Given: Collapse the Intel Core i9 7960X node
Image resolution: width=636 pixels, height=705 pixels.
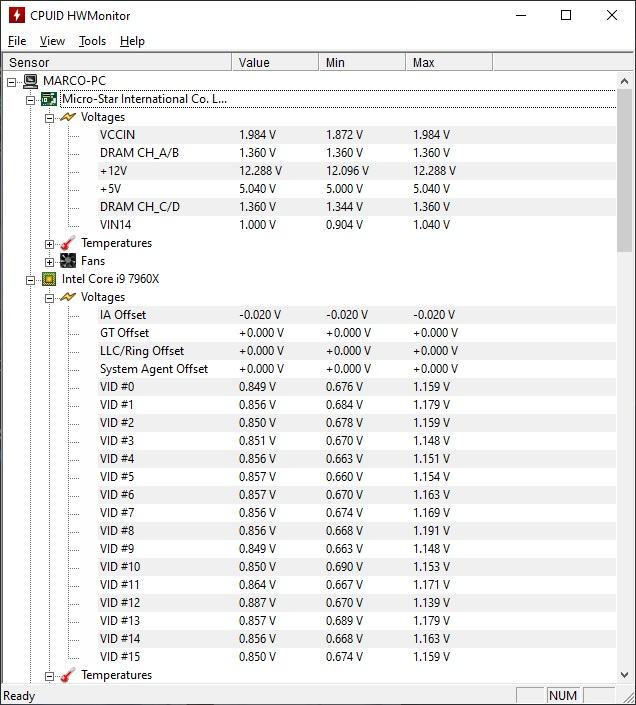Looking at the screenshot, I should click(x=30, y=280).
